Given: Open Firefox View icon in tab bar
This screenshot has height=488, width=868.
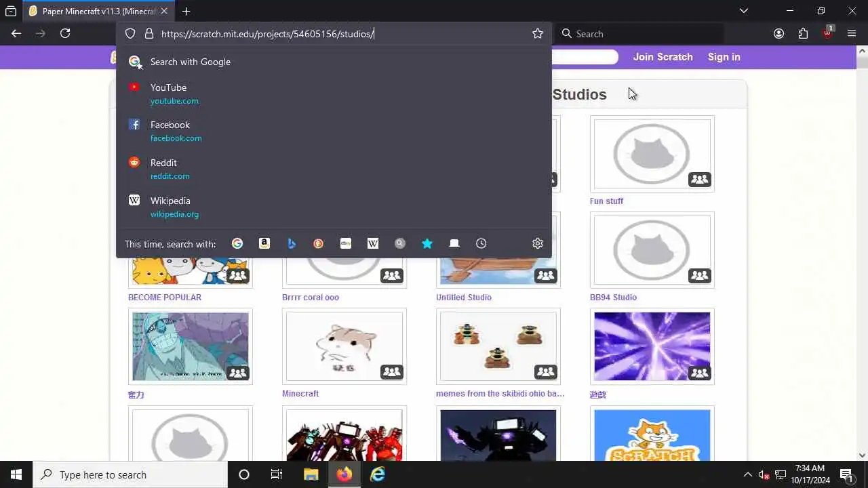Looking at the screenshot, I should 11,11.
